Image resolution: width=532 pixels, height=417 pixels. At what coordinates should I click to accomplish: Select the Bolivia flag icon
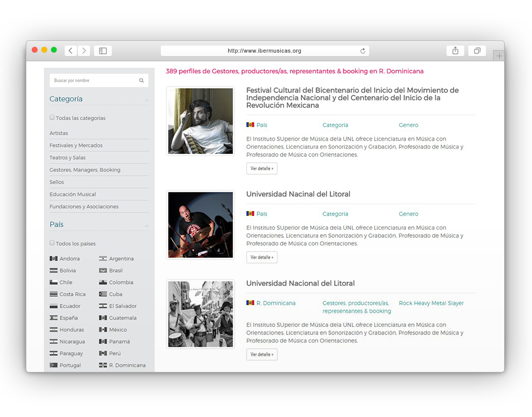[54, 270]
